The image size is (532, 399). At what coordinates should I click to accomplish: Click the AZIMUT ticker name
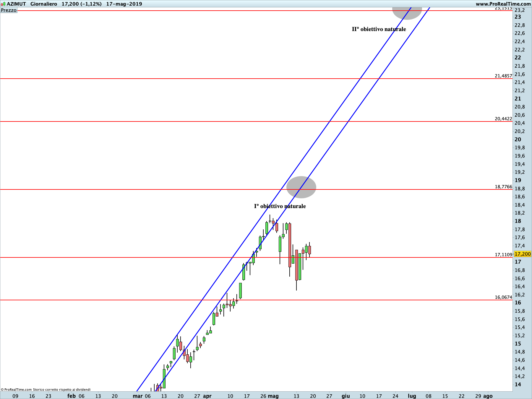click(16, 4)
